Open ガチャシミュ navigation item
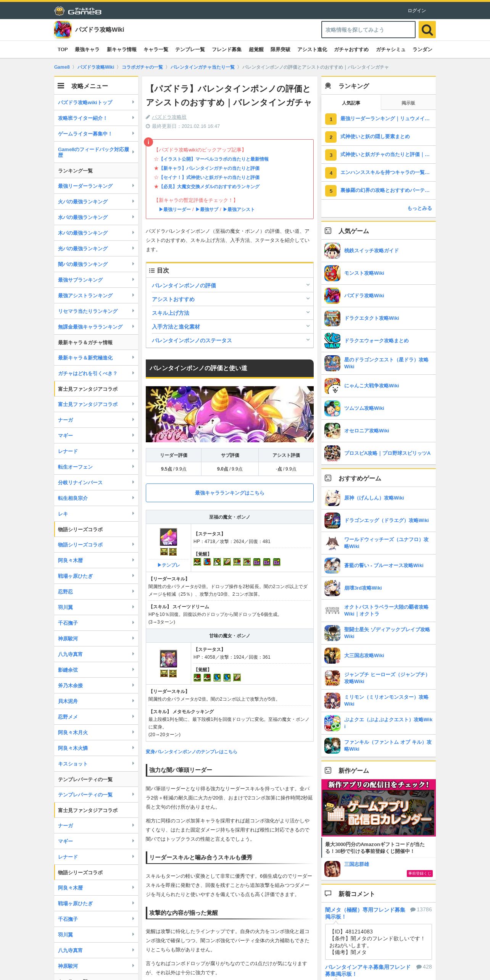This screenshot has height=980, width=490. pos(390,50)
